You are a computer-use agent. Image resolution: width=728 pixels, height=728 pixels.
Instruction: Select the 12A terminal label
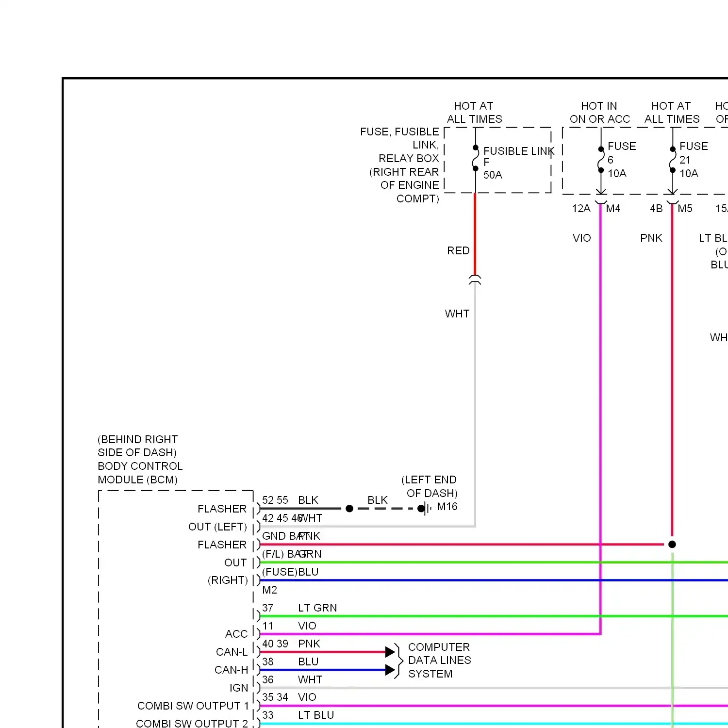click(581, 208)
